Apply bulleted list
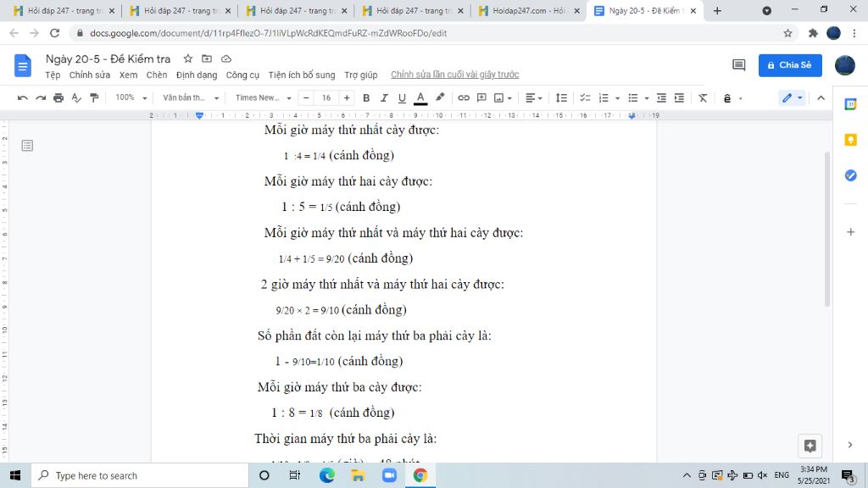This screenshot has height=488, width=868. tap(632, 98)
